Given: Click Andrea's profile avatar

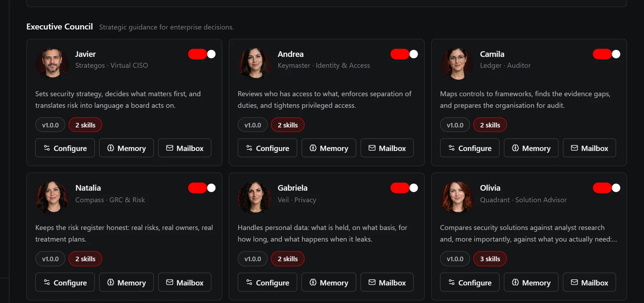Looking at the screenshot, I should 254,64.
